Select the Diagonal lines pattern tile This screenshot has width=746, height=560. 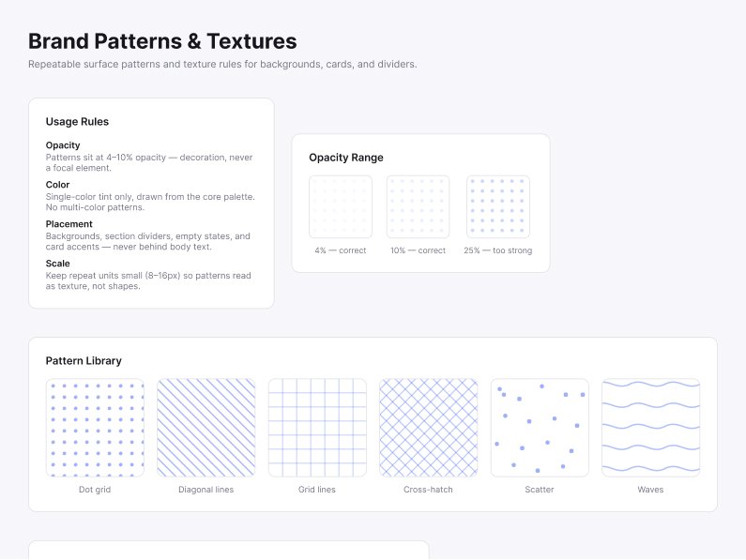coord(206,428)
